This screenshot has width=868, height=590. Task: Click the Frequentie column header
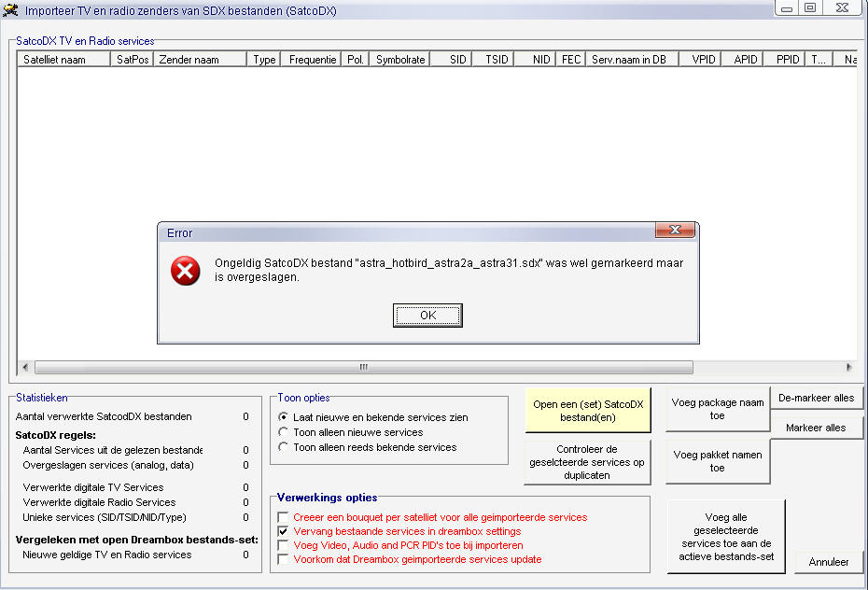point(312,59)
